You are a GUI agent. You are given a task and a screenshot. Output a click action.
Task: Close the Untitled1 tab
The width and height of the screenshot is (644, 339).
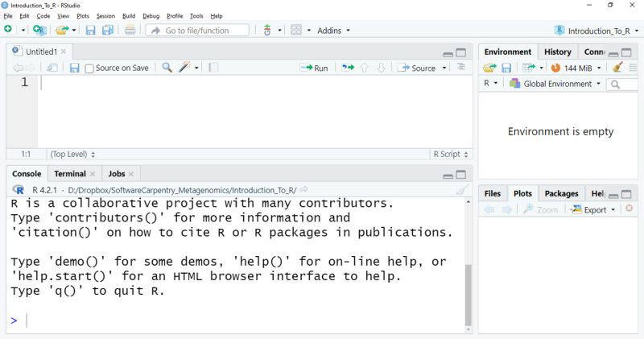click(x=64, y=52)
